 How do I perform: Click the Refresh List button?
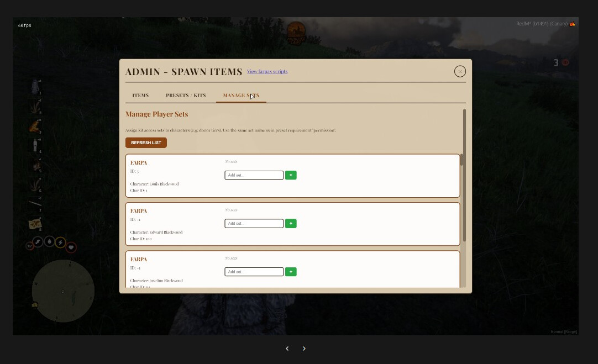pos(146,143)
